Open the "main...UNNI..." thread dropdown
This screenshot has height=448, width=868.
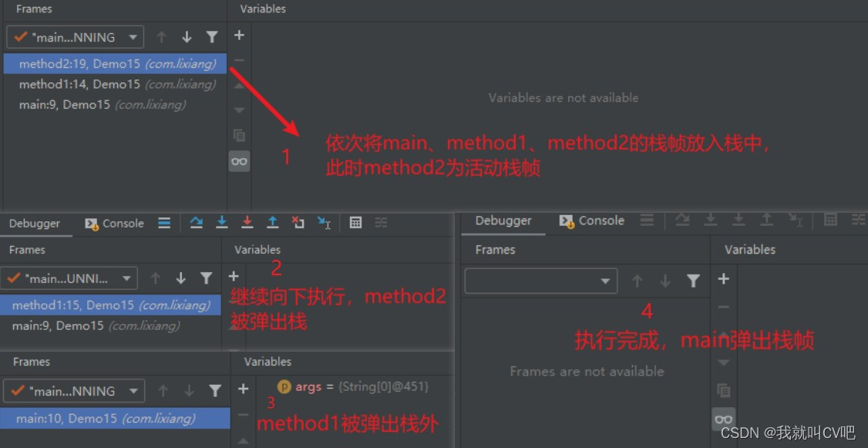pos(69,278)
